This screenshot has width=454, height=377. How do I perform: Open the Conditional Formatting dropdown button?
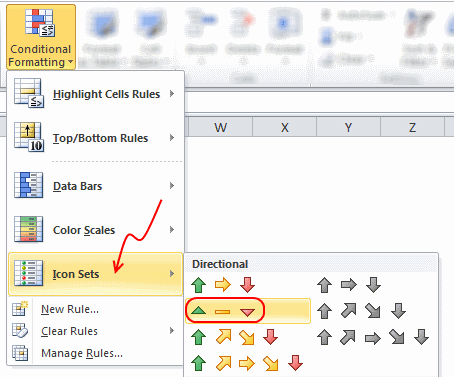[41, 37]
